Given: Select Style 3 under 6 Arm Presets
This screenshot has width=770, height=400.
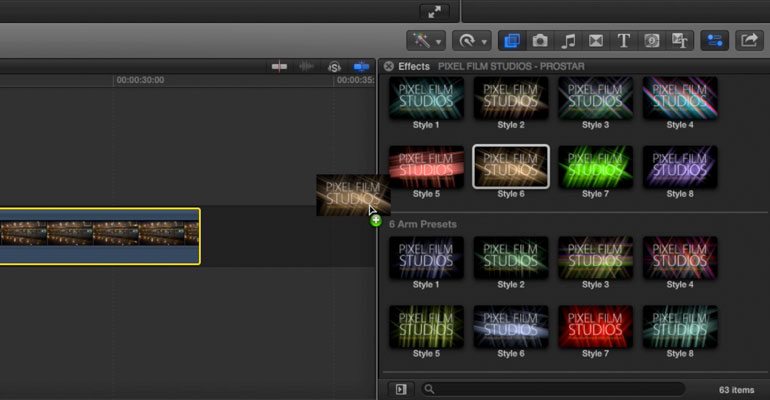Looking at the screenshot, I should [x=595, y=258].
